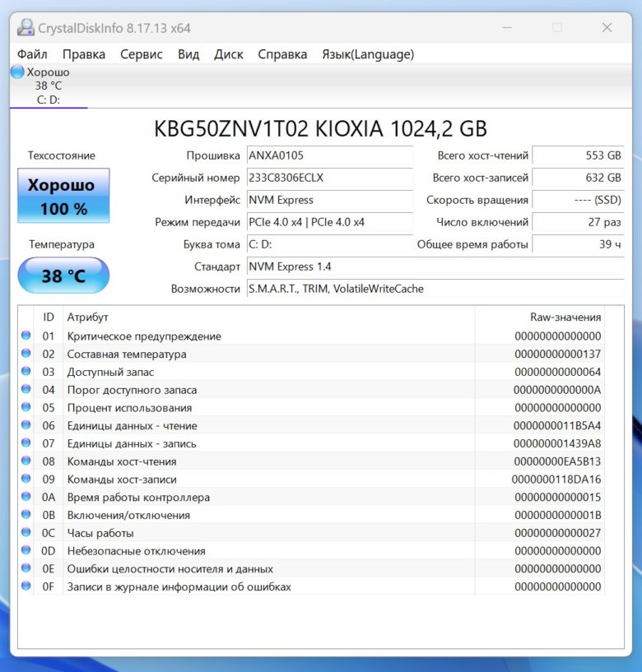The width and height of the screenshot is (642, 672).
Task: Click status orb for attribute 0F row
Action: pos(26,586)
